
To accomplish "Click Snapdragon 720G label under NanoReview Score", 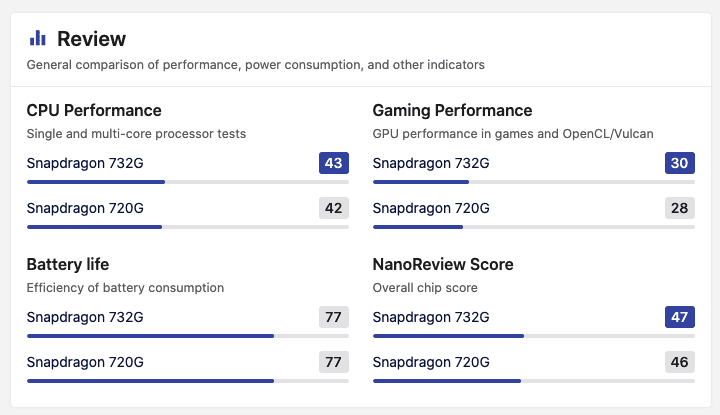I will pos(431,362).
